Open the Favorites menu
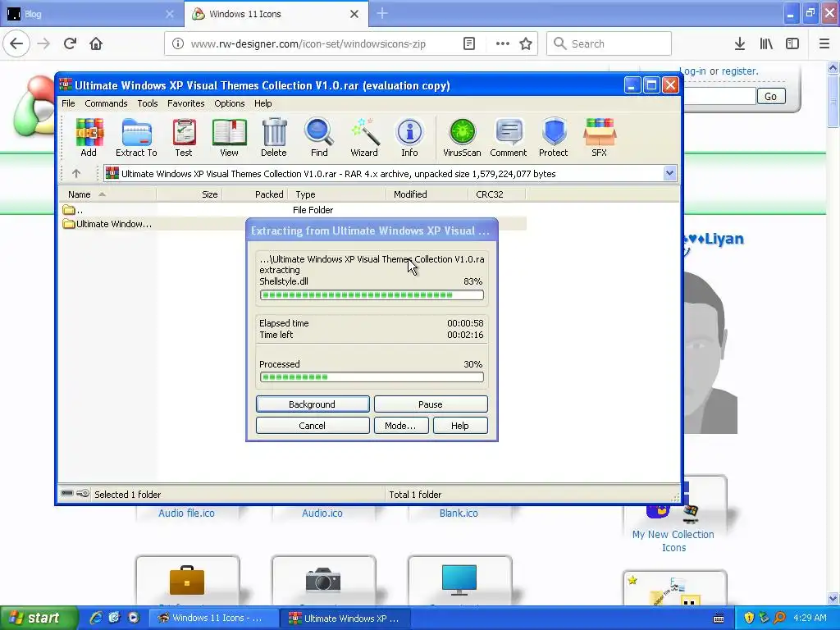This screenshot has height=630, width=840. [x=186, y=103]
